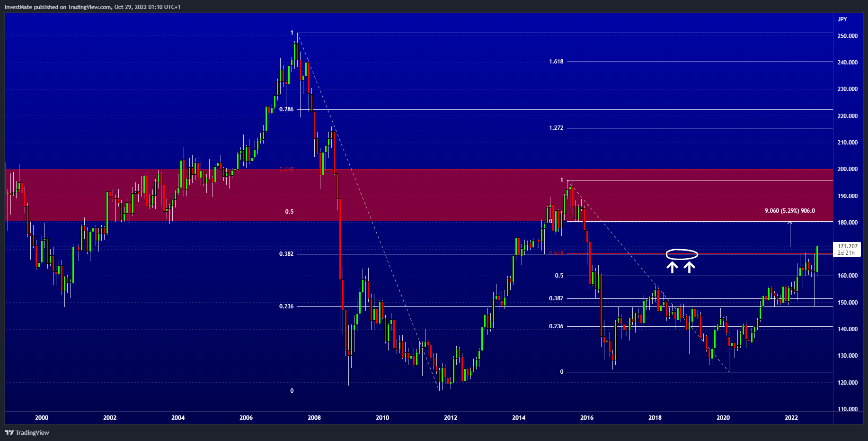Image resolution: width=868 pixels, height=441 pixels.
Task: Select the 0.5 label of the 2015-2020 Fibonacci
Action: pos(559,276)
